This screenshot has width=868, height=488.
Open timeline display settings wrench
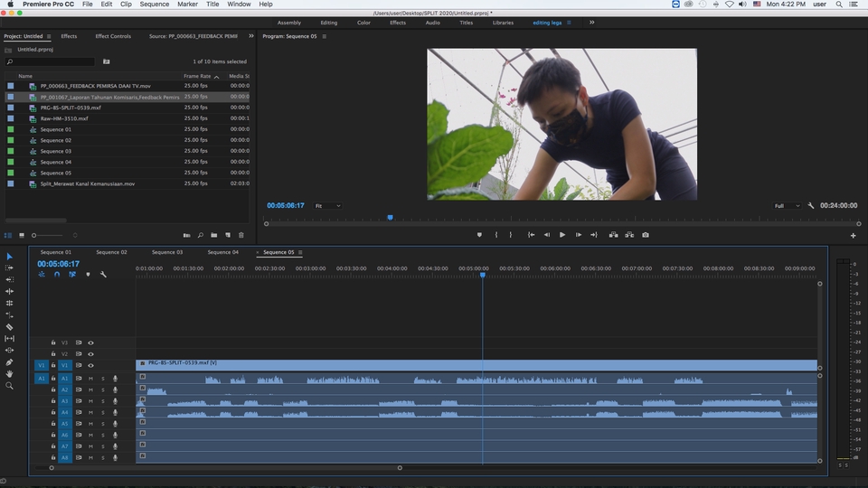[x=103, y=275]
